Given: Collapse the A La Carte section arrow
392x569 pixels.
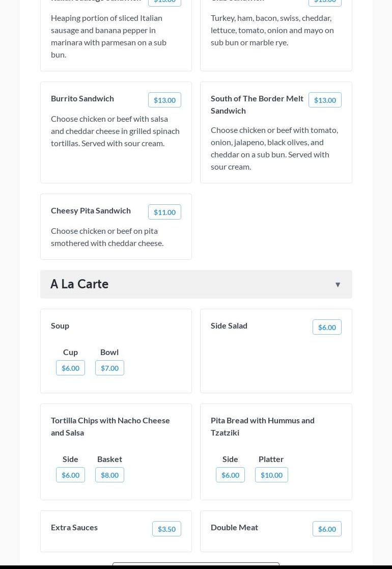Looking at the screenshot, I should [338, 285].
